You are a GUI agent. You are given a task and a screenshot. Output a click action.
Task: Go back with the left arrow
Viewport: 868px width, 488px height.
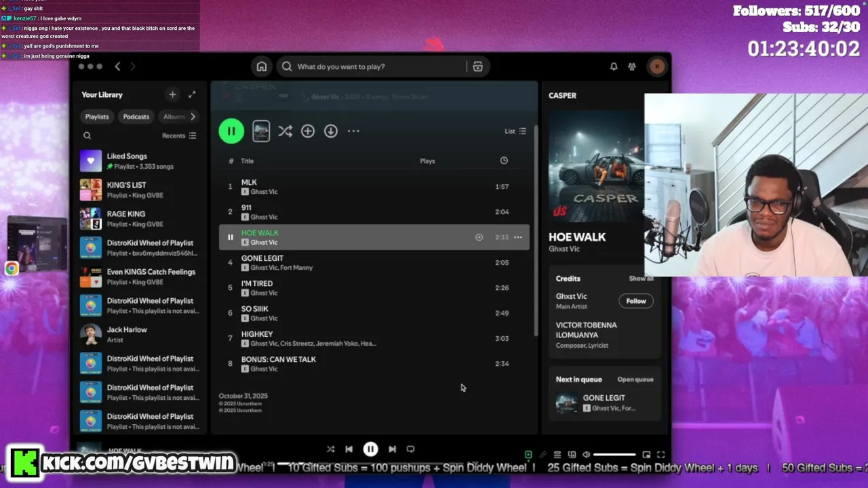click(117, 66)
